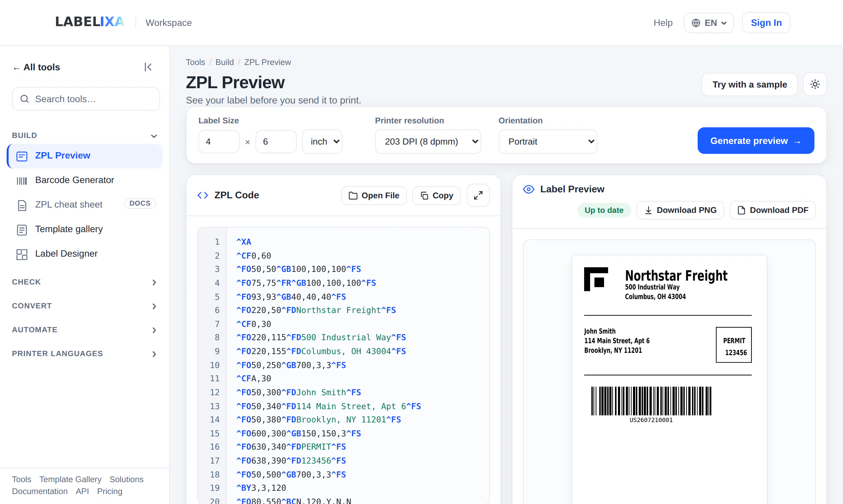
Task: Click the Tools breadcrumb
Action: click(x=195, y=62)
